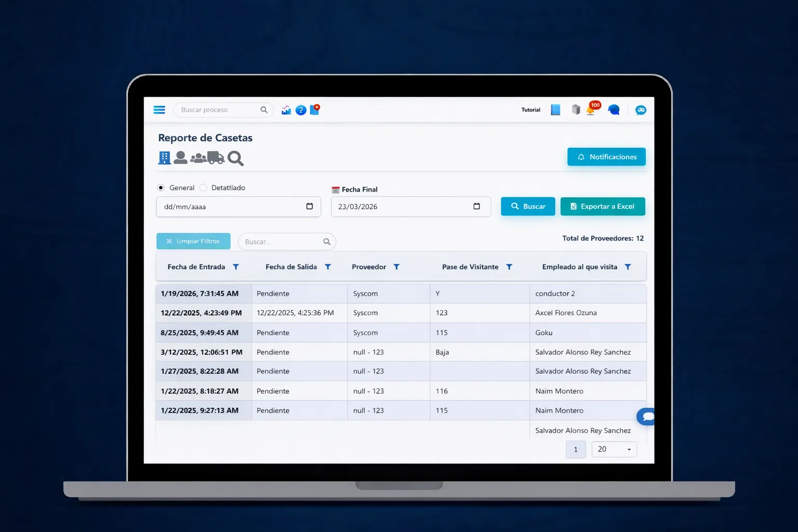Click the statistics chart icon

pyautogui.click(x=286, y=110)
